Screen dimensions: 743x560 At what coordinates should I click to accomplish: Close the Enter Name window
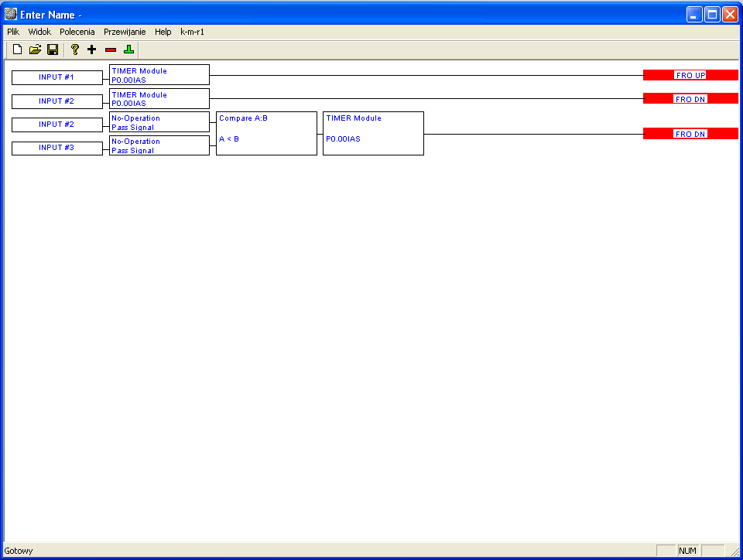tap(730, 15)
